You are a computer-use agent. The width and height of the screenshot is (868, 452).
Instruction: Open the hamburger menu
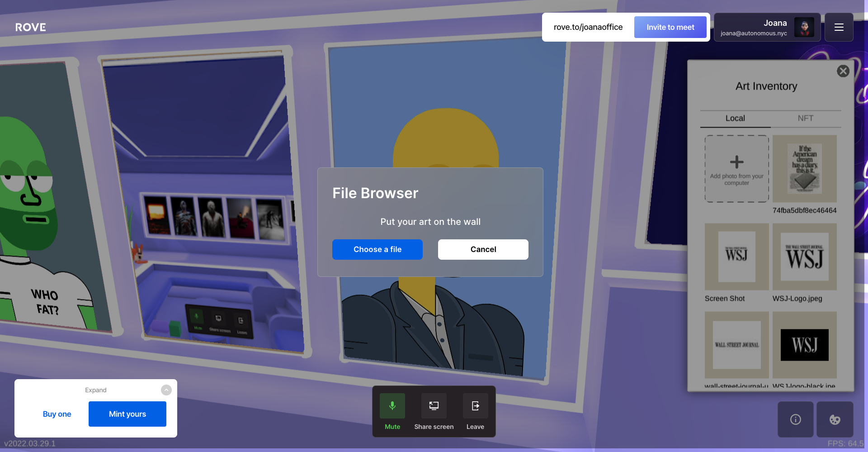(839, 28)
